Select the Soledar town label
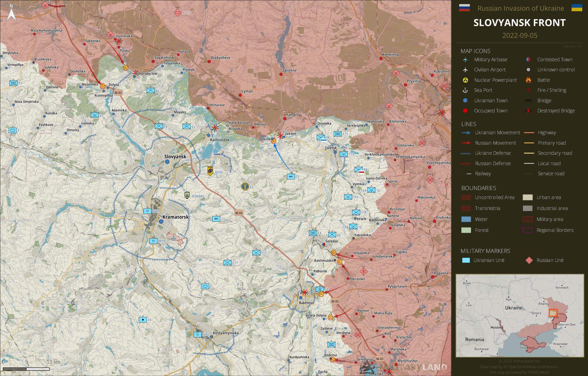 click(331, 241)
